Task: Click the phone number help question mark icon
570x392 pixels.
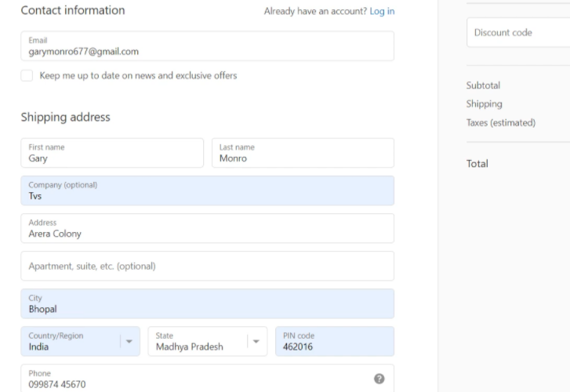Action: click(x=379, y=379)
